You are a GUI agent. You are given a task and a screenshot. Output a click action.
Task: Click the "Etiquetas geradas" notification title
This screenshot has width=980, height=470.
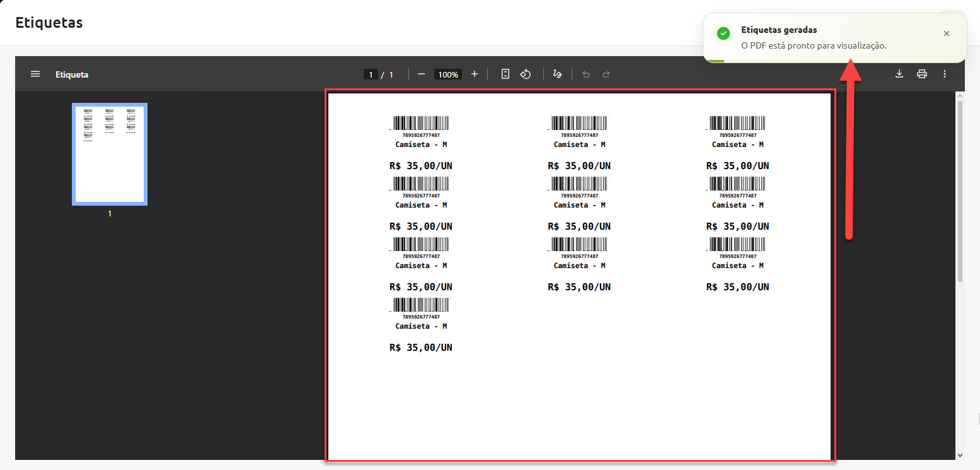[x=779, y=30]
